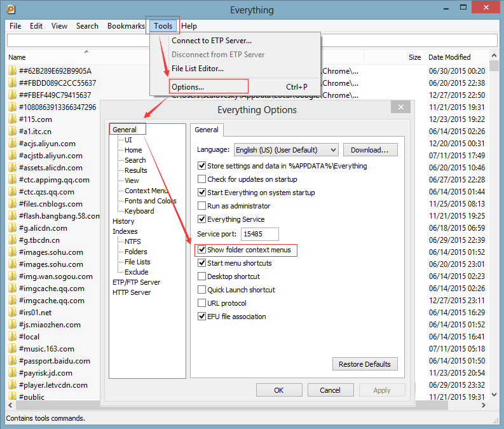
Task: Toggle Everything Service checkbox
Action: point(201,219)
